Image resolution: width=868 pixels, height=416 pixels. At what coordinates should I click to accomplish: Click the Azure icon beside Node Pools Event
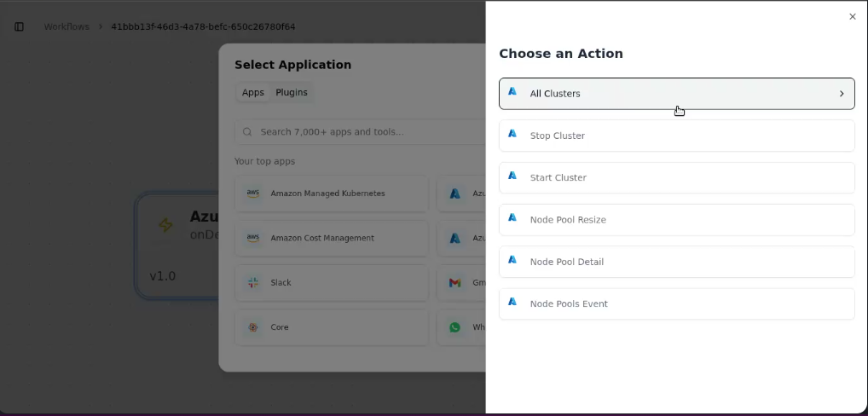[512, 302]
